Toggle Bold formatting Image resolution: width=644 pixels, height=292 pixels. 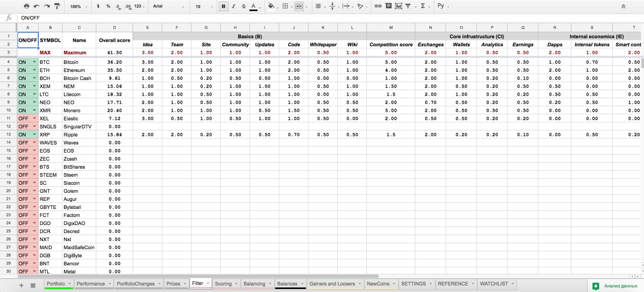pyautogui.click(x=223, y=7)
